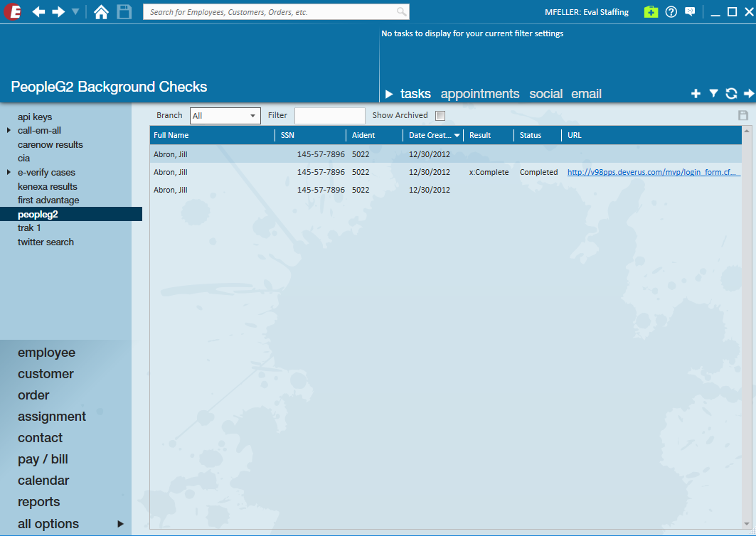Select e-verify cases in the sidebar
This screenshot has height=536, width=756.
[46, 173]
